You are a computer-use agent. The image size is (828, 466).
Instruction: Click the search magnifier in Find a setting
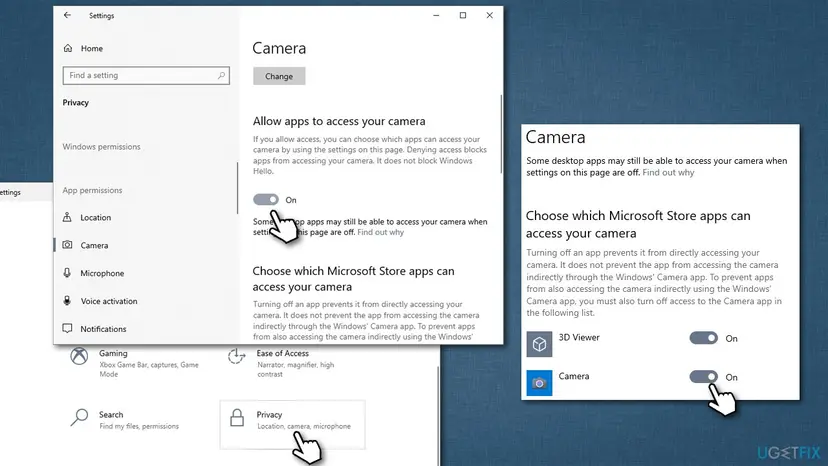click(x=221, y=76)
